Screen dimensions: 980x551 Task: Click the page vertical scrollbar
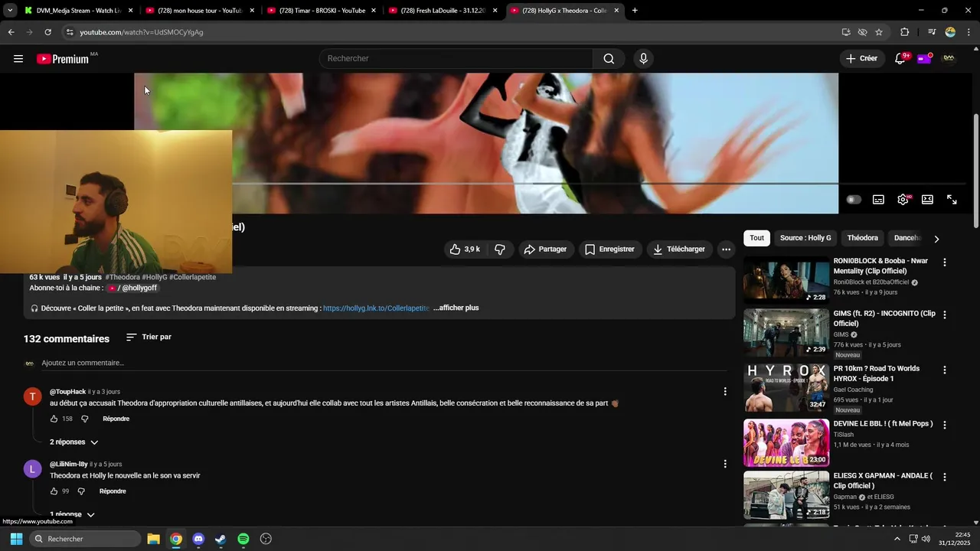pos(975,171)
